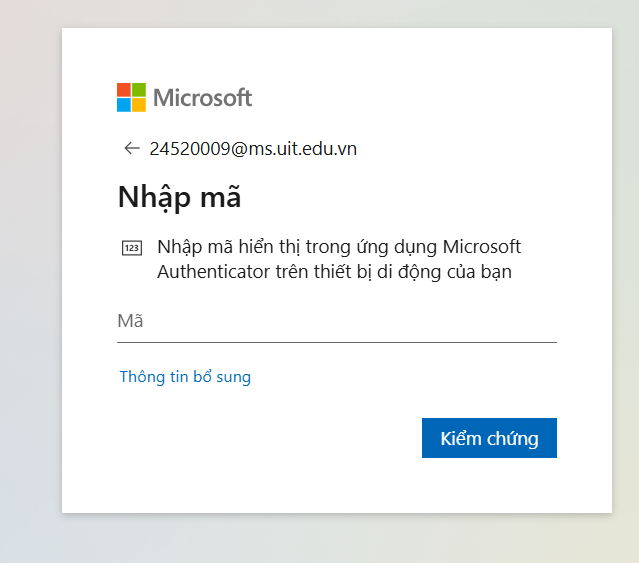Image resolution: width=639 pixels, height=563 pixels.
Task: Click the Nhập mã heading
Action: coord(179,196)
